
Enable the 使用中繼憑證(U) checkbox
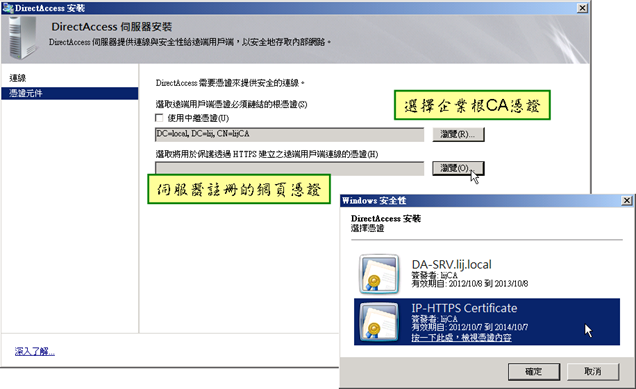click(159, 118)
